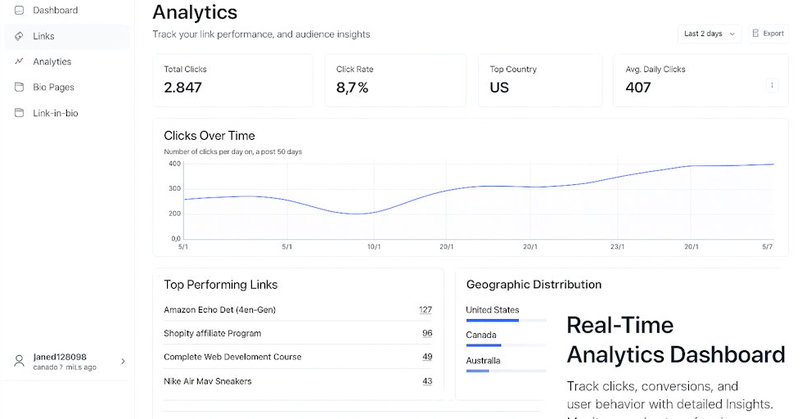
Task: Open the Last 2 days dropdown
Action: point(709,34)
